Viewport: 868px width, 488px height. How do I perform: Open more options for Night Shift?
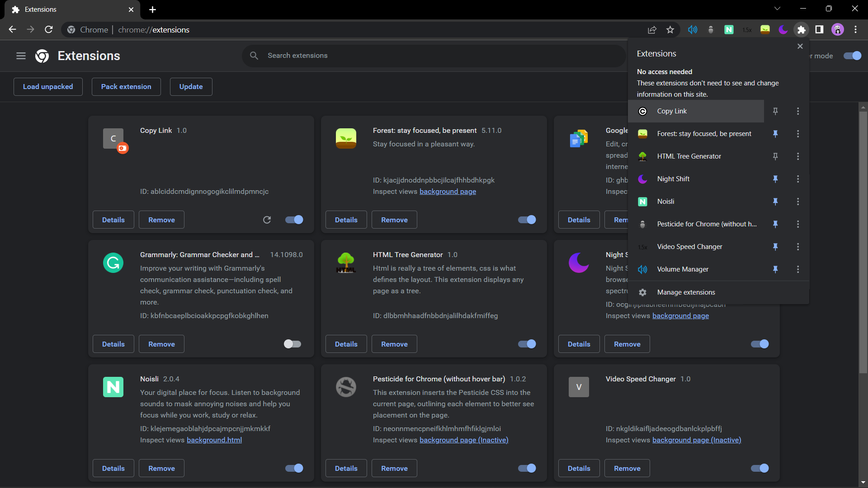click(x=798, y=179)
